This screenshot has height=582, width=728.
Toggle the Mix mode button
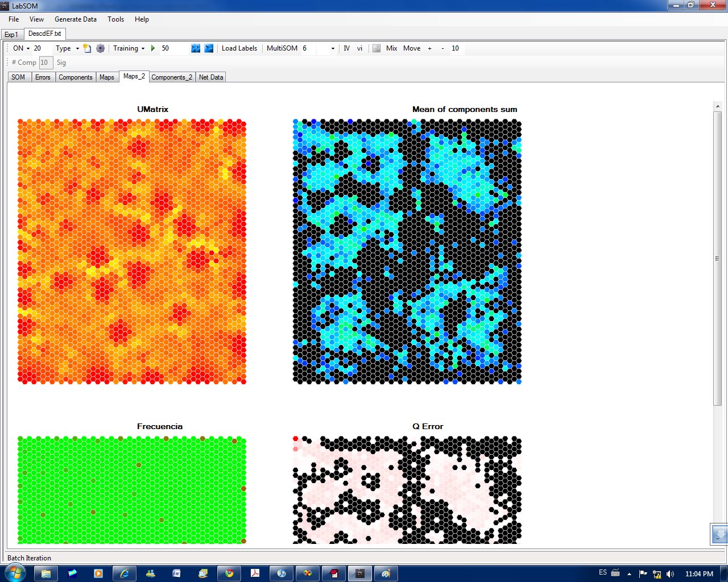click(x=391, y=48)
